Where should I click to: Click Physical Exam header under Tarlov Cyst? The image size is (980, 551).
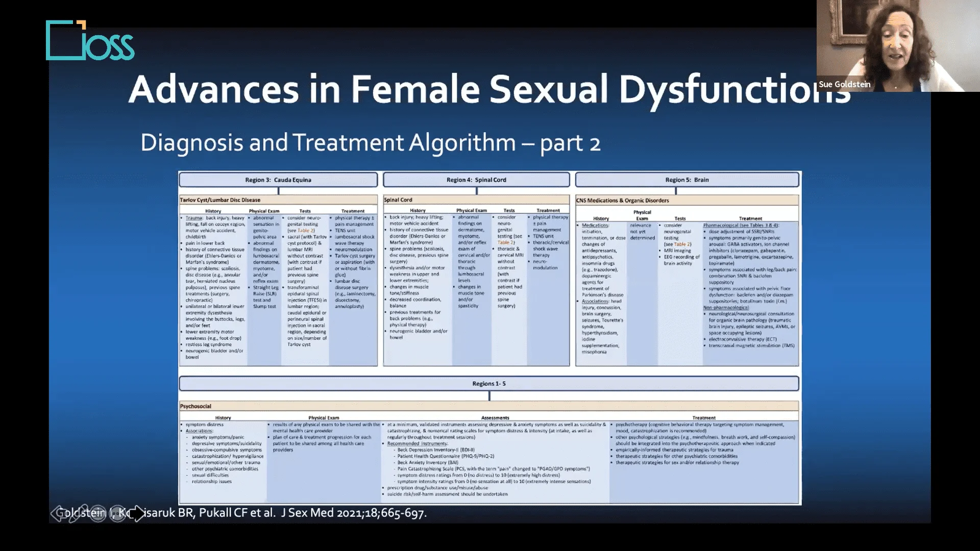264,211
